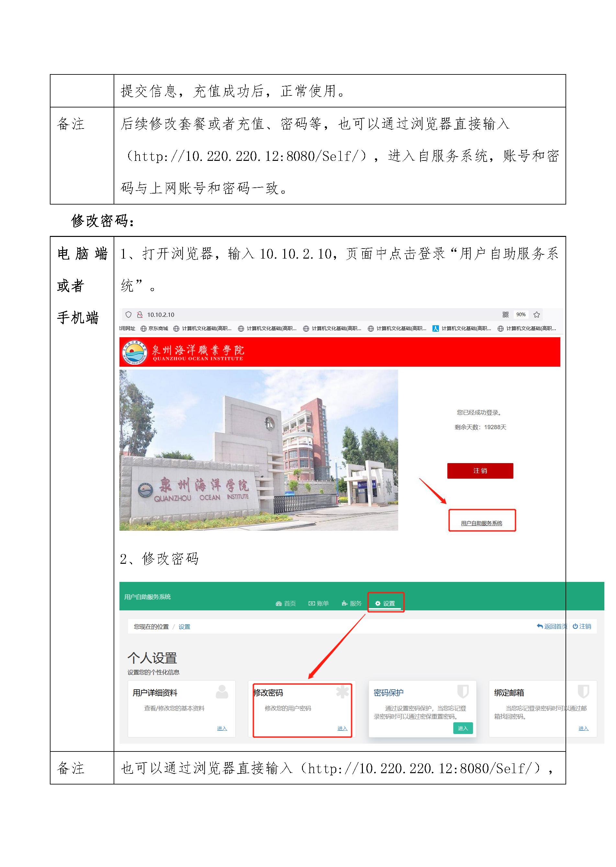This screenshot has width=616, height=867.
Task: Click the 90% zoom level indicator
Action: [x=521, y=315]
